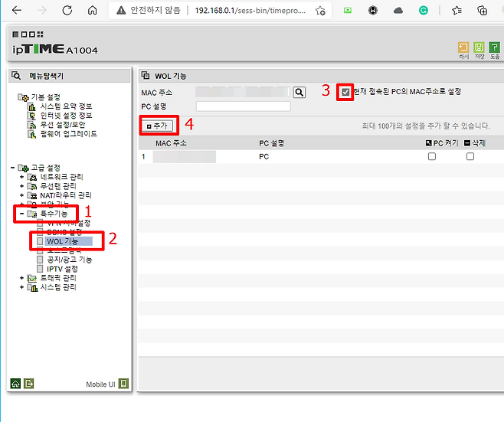The width and height of the screenshot is (504, 422).
Task: Open the green monitor extension icon
Action: [x=348, y=10]
